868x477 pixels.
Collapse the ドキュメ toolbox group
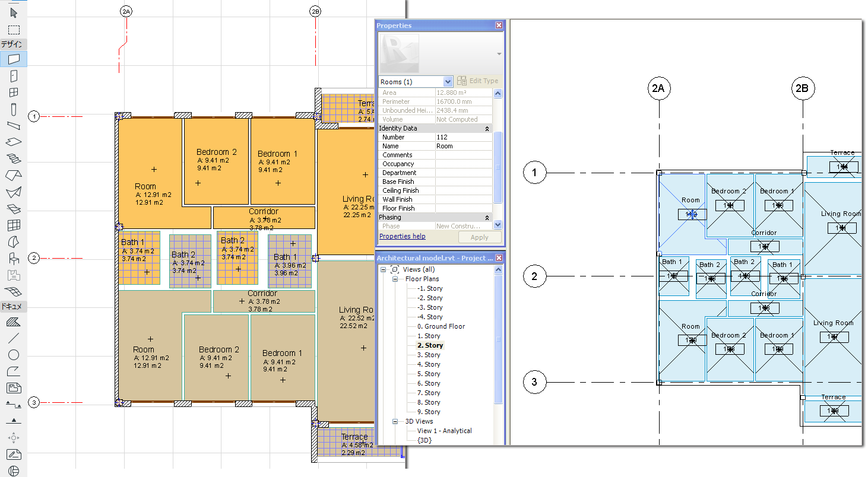point(14,307)
